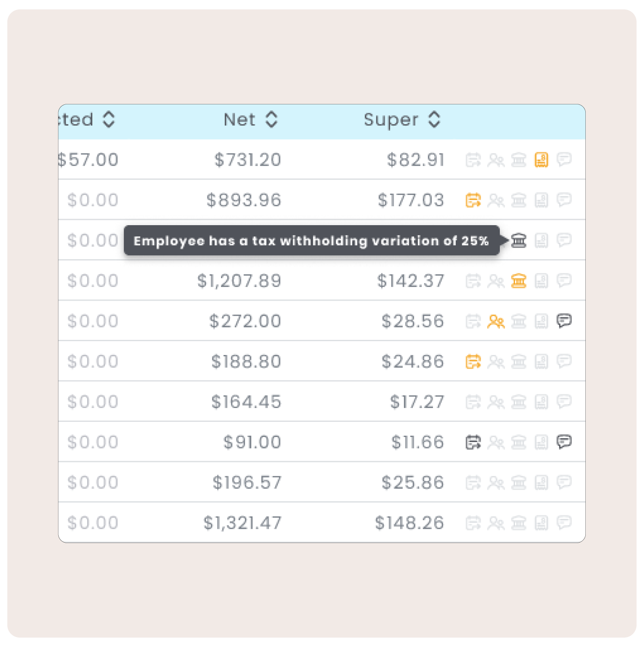Click the orange calendar icon in the $893.96 row
644x647 pixels.
pos(473,200)
